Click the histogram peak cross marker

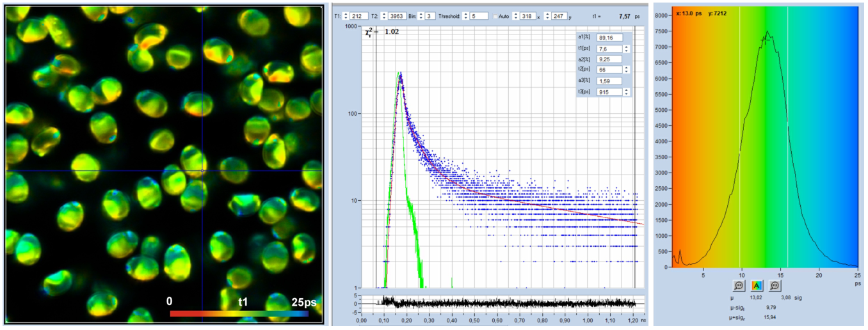coord(764,40)
